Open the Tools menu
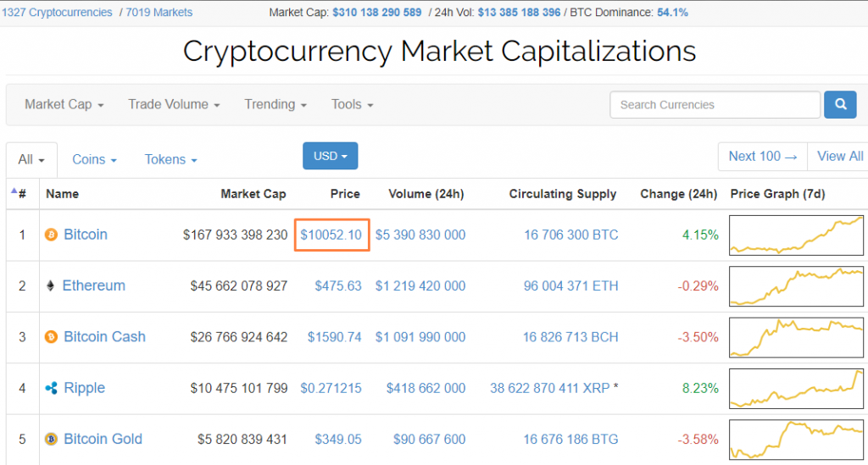The height and width of the screenshot is (465, 868). [352, 105]
